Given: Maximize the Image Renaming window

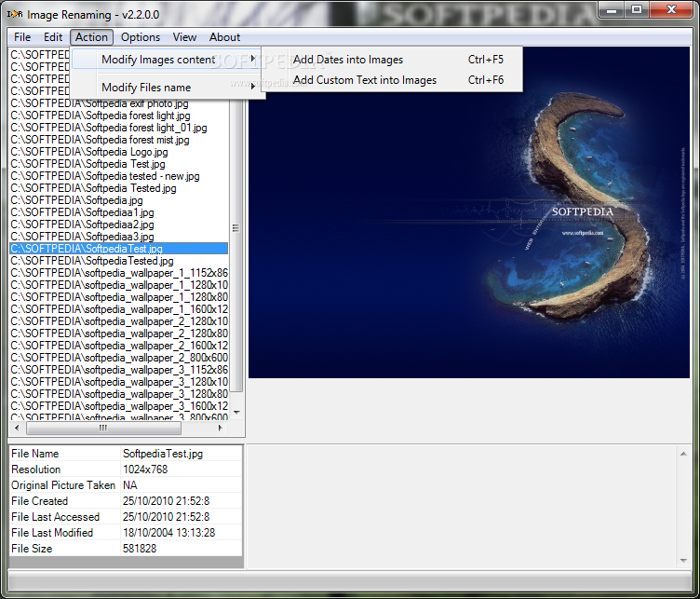Looking at the screenshot, I should (637, 10).
